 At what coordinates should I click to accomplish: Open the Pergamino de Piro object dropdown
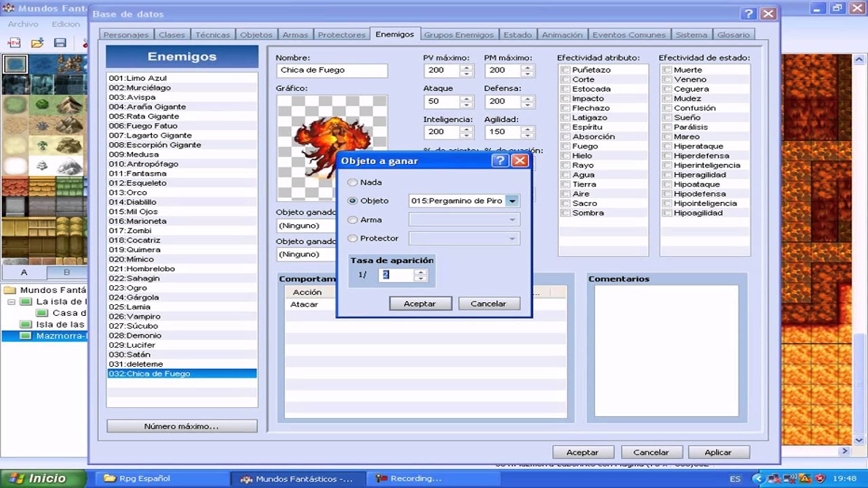[513, 201]
